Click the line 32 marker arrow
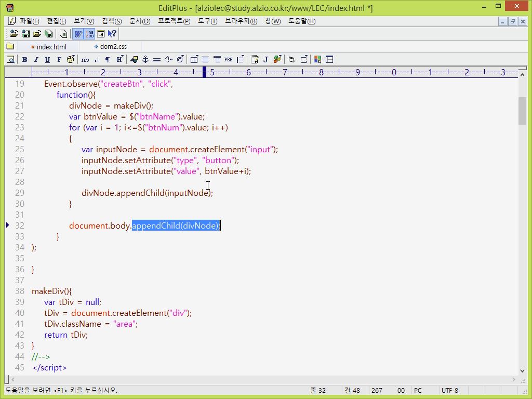The image size is (532, 399). pyautogui.click(x=7, y=225)
